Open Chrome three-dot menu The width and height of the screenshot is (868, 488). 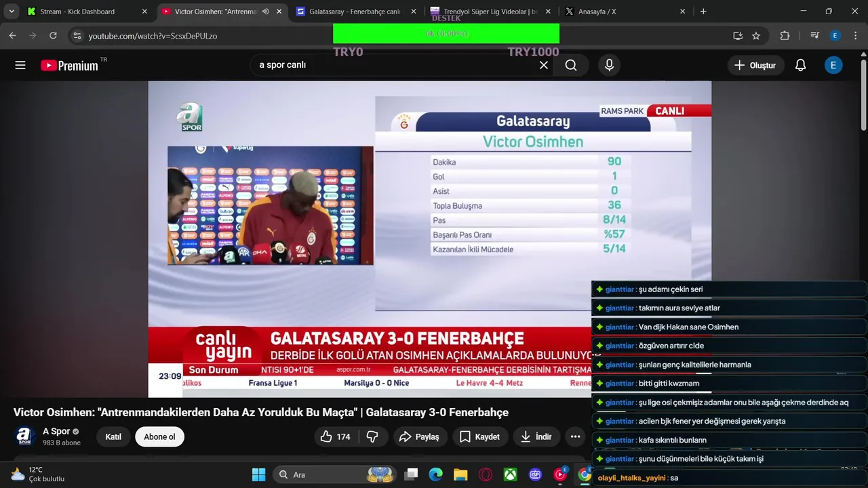(855, 35)
